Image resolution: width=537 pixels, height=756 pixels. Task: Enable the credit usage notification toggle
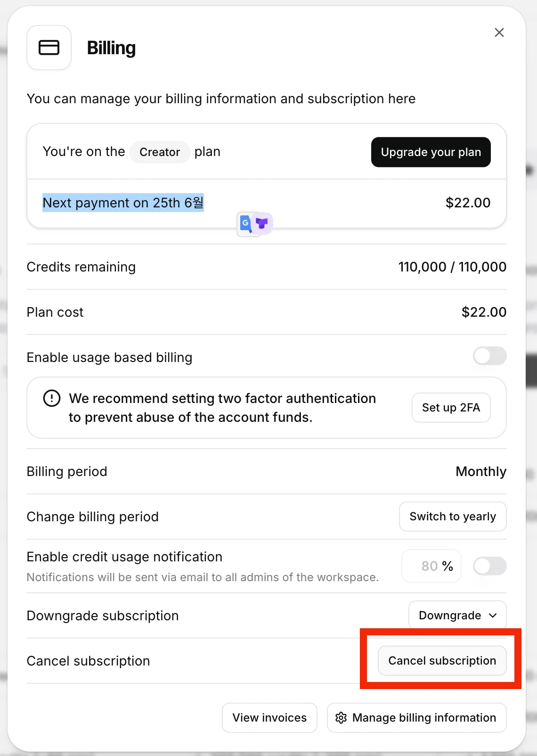tap(490, 566)
